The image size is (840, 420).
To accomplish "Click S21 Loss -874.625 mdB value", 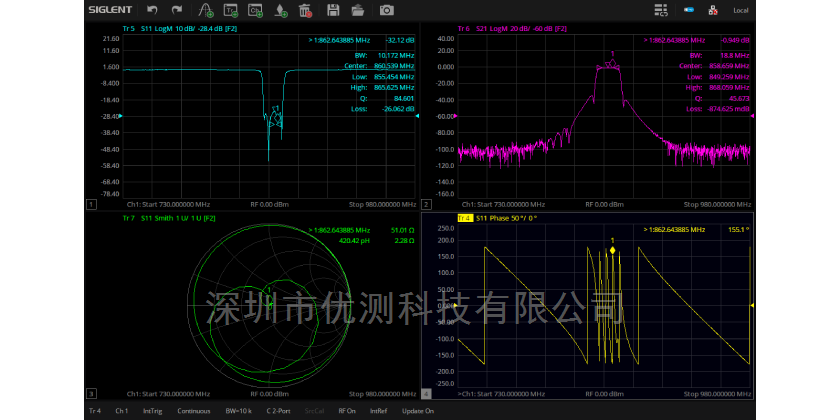I will [x=729, y=109].
